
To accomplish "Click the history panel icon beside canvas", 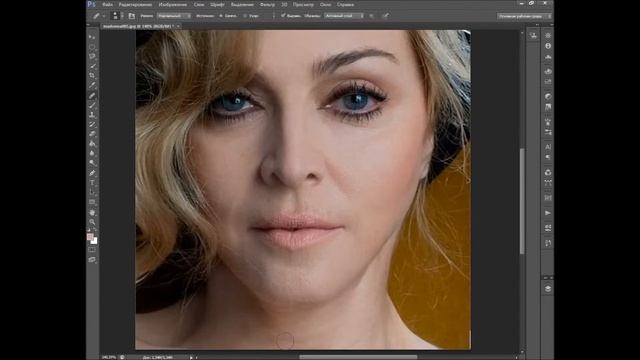I will [x=533, y=36].
